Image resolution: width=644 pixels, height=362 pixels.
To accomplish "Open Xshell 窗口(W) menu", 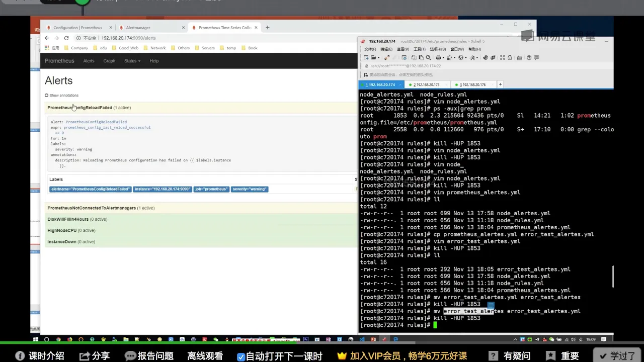I will point(457,49).
